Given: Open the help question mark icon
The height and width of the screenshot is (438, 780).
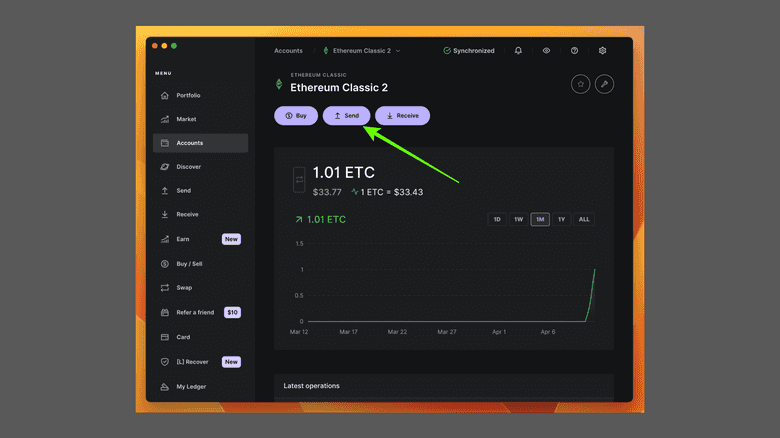Looking at the screenshot, I should [x=574, y=51].
